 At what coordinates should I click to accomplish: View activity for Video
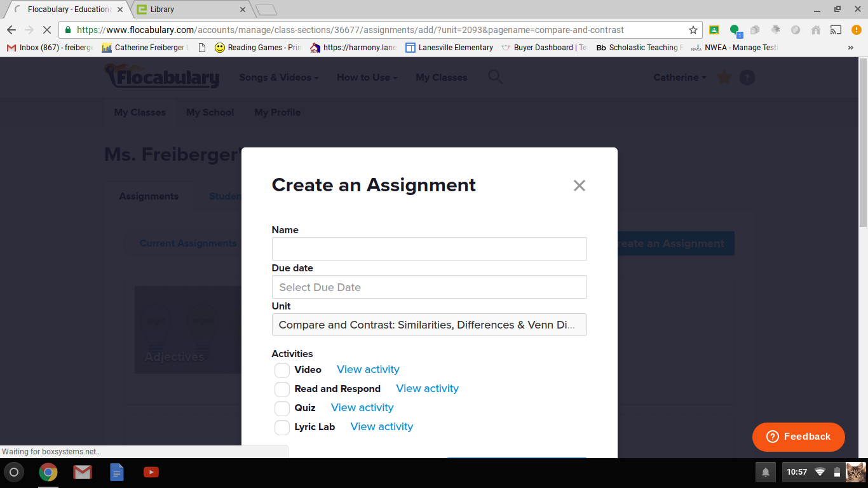[368, 370]
